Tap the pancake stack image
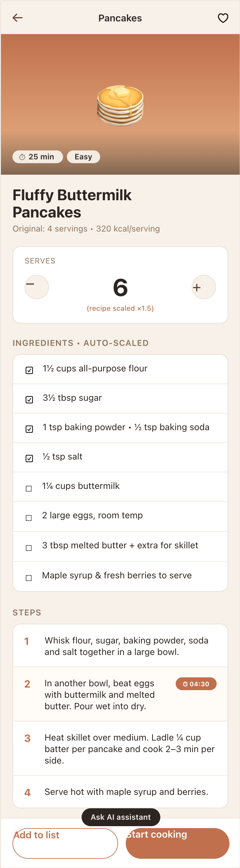This screenshot has width=240, height=868. tap(120, 106)
